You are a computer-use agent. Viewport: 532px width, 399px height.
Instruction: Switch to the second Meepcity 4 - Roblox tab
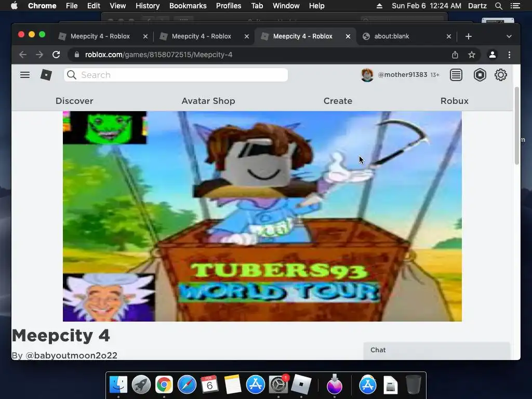[202, 36]
